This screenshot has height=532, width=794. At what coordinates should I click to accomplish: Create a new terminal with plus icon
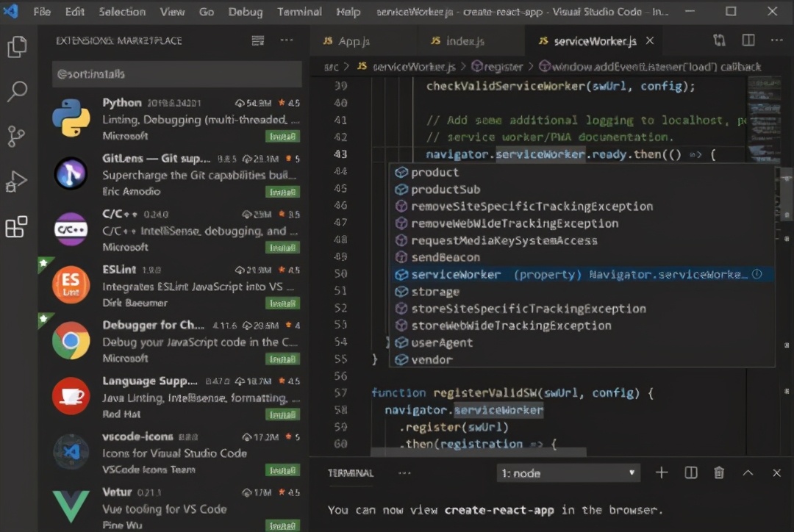[x=662, y=472]
